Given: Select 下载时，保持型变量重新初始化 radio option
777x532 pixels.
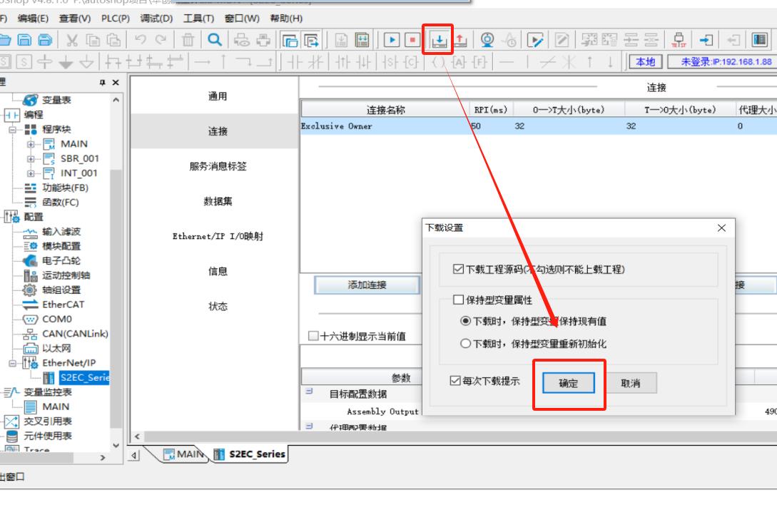Looking at the screenshot, I should [x=465, y=344].
